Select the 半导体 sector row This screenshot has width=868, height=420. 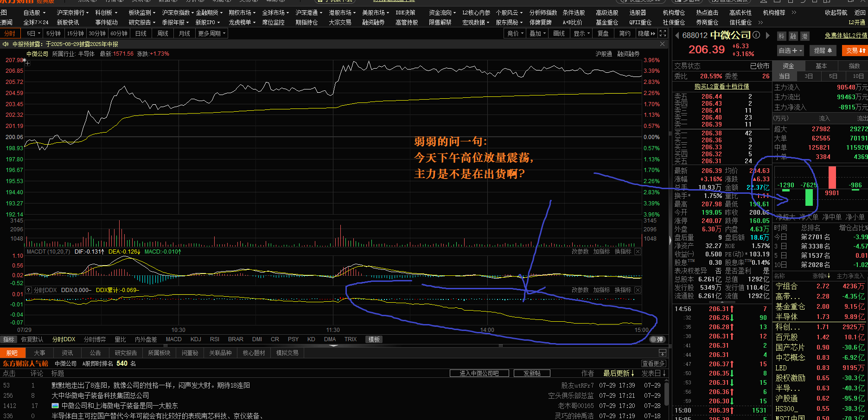820,317
